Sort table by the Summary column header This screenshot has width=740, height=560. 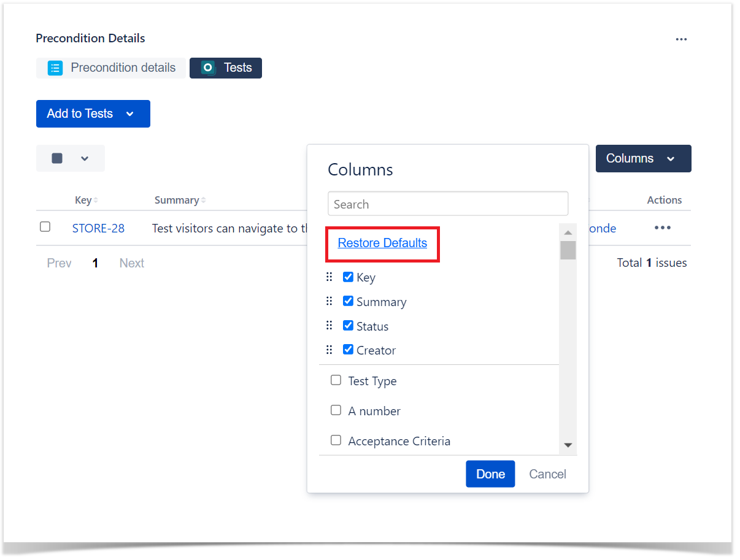(180, 200)
